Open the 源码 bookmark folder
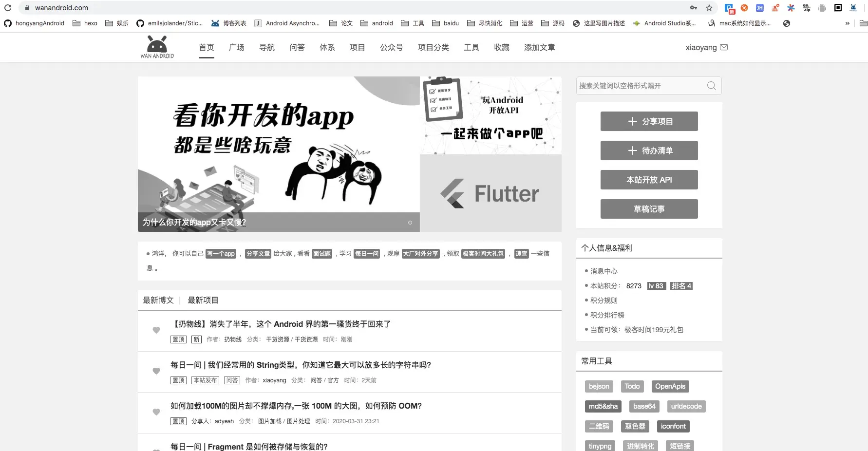 [553, 23]
